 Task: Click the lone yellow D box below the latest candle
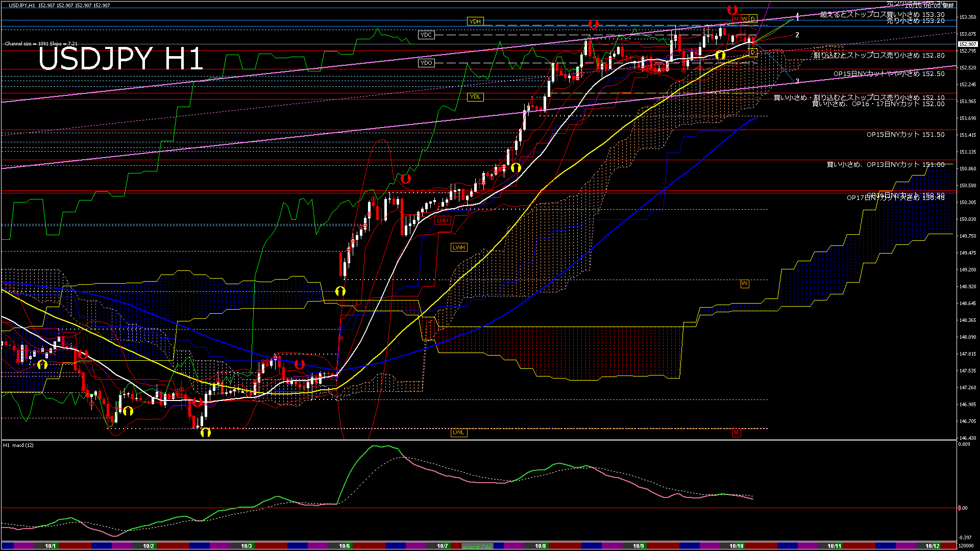tap(753, 52)
